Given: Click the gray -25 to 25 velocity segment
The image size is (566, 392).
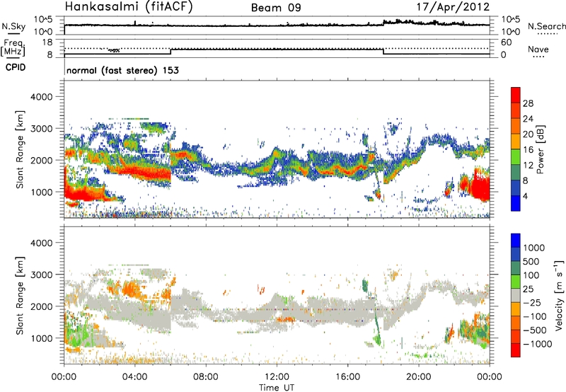Looking at the screenshot, I should 516,296.
